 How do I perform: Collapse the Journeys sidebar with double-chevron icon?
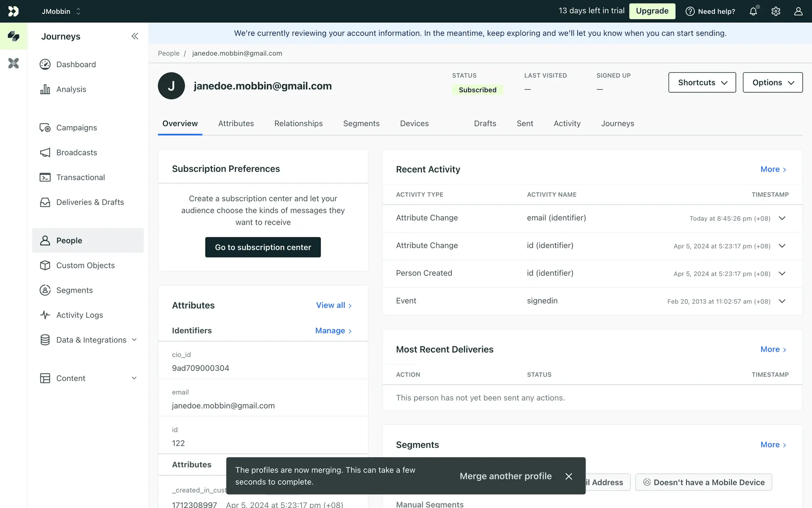[x=134, y=36]
